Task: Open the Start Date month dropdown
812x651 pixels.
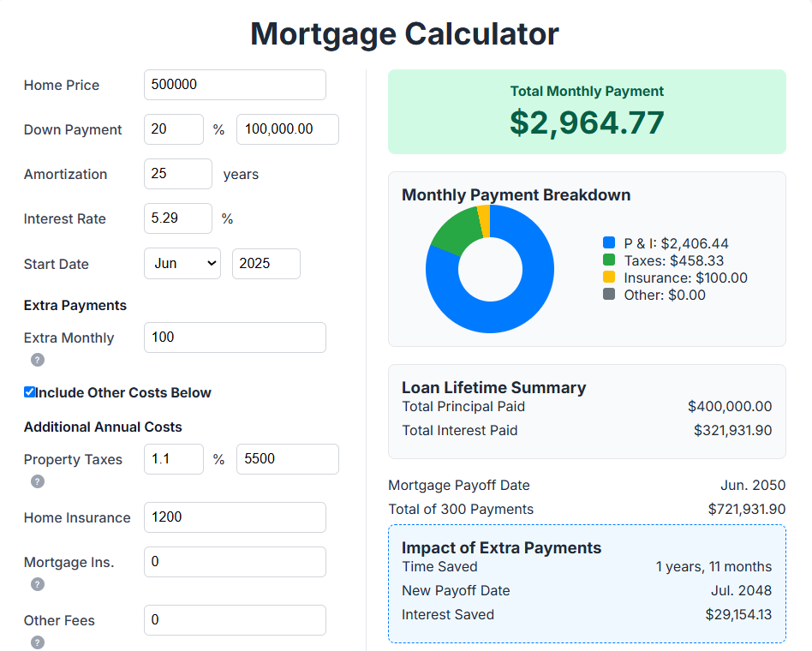Action: (x=182, y=264)
